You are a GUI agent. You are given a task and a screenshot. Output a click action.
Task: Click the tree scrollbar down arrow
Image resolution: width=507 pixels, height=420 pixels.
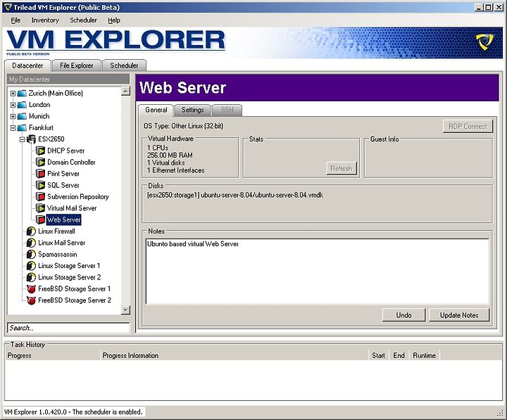point(125,310)
